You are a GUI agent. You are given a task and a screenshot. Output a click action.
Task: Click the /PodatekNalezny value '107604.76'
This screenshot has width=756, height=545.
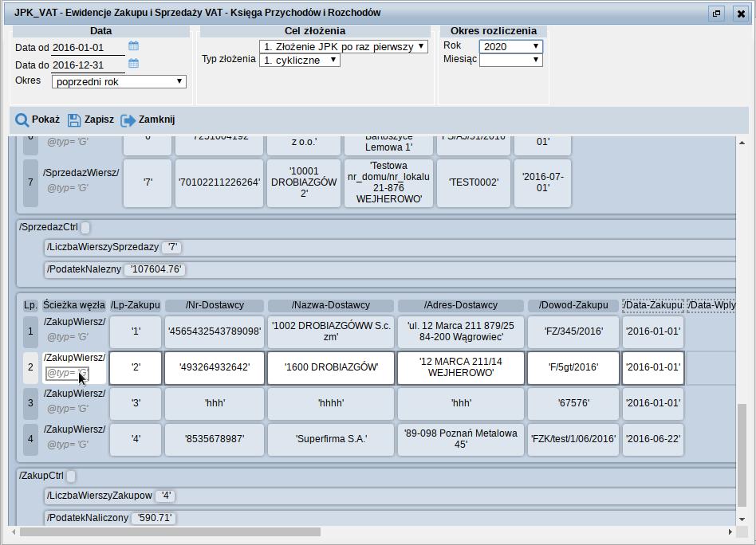tap(156, 269)
